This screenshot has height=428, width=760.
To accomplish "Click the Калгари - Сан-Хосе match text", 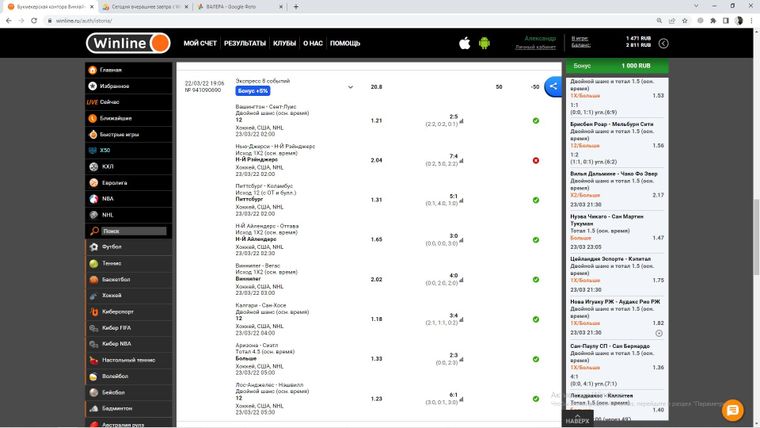I will pos(261,305).
